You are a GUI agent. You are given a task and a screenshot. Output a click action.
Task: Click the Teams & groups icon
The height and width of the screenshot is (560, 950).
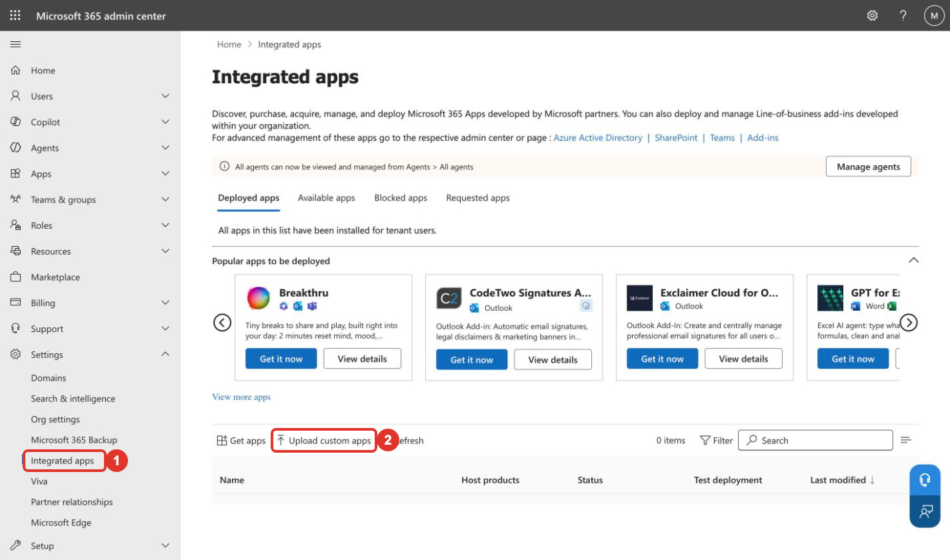tap(16, 199)
